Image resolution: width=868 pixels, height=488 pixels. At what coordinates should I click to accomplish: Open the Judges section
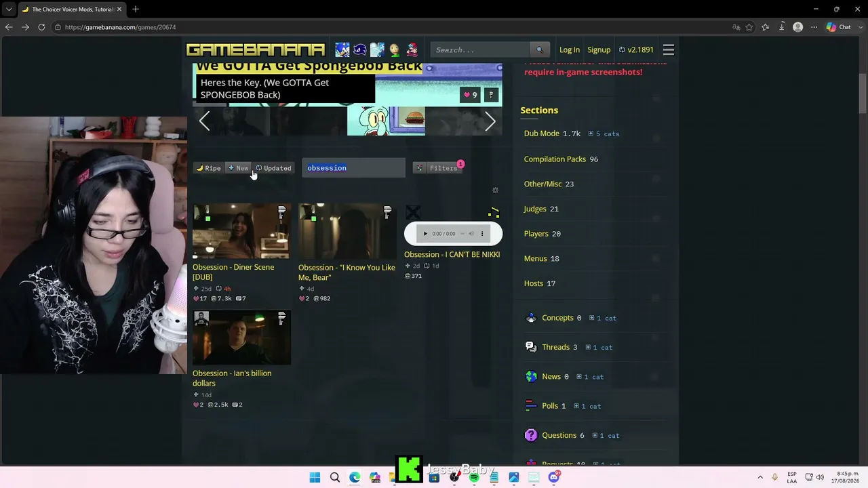535,209
